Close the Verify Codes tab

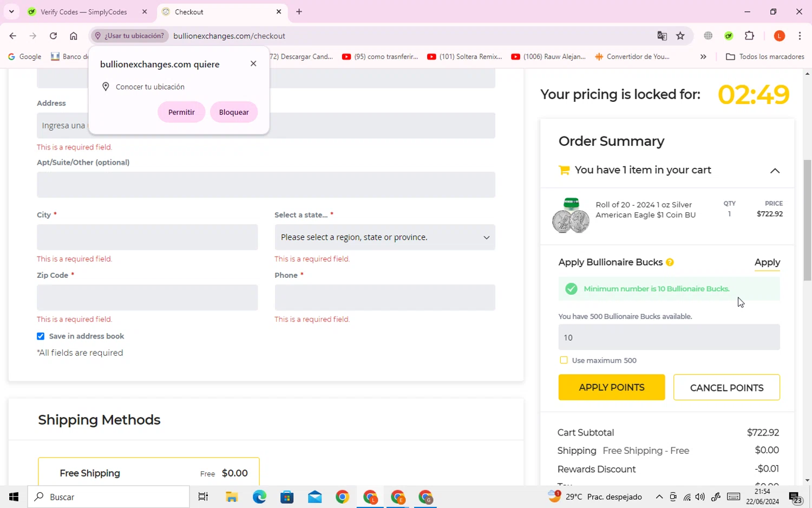click(145, 11)
